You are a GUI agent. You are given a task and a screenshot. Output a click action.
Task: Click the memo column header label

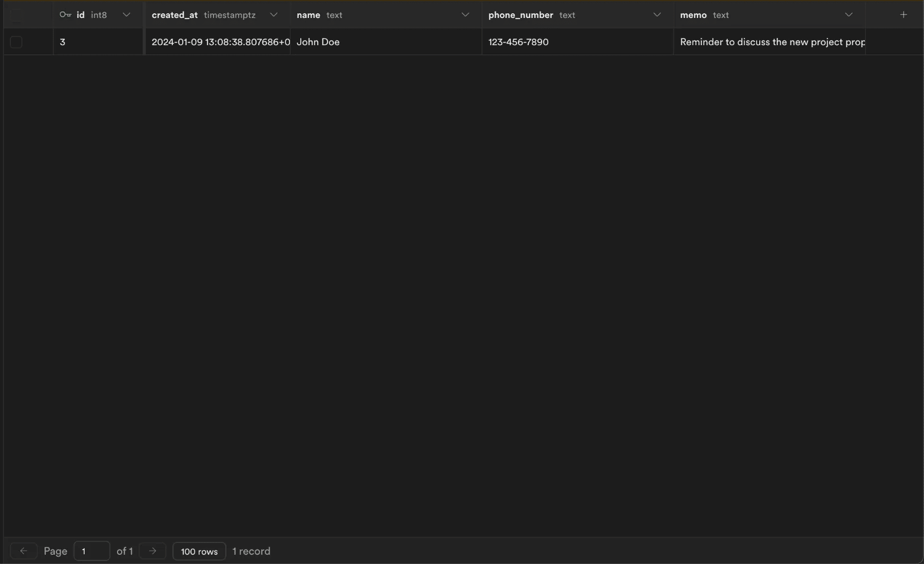(x=693, y=15)
